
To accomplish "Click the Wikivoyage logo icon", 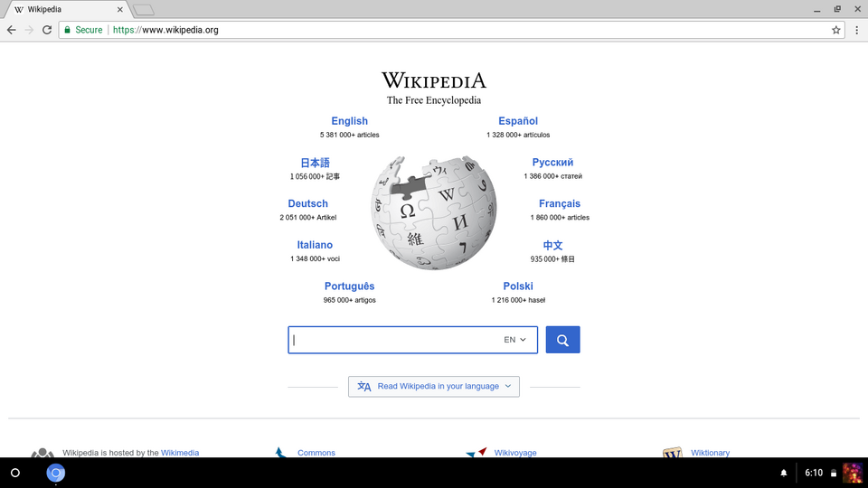I will click(476, 453).
